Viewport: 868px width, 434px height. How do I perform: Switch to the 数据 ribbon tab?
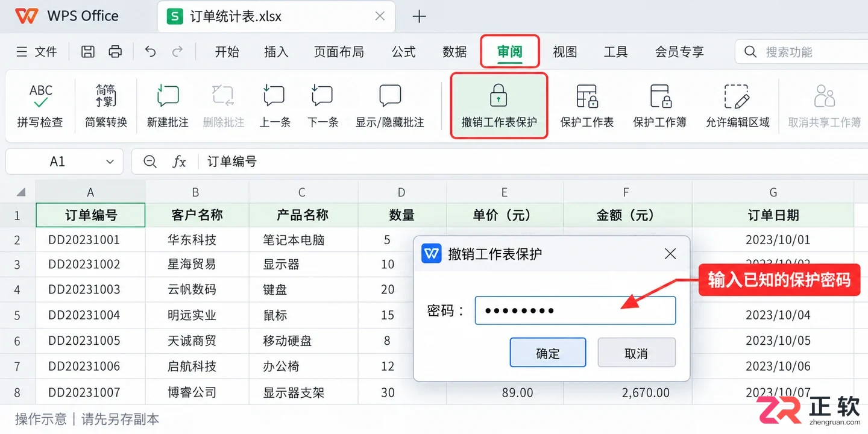454,52
